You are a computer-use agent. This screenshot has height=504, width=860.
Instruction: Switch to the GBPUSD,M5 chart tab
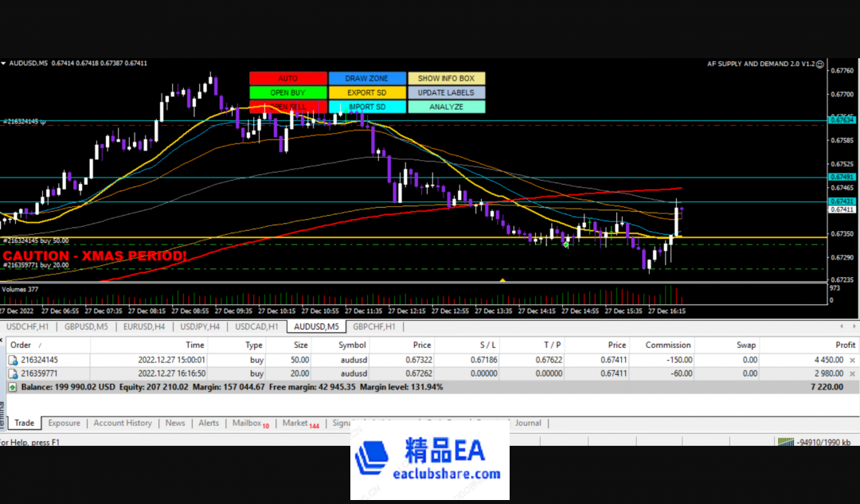pos(86,326)
